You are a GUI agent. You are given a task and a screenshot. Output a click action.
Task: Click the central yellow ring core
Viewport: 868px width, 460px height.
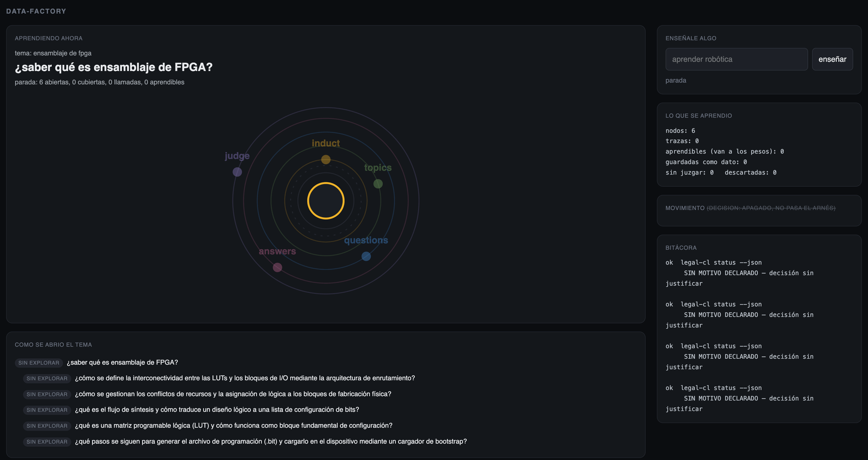[326, 201]
